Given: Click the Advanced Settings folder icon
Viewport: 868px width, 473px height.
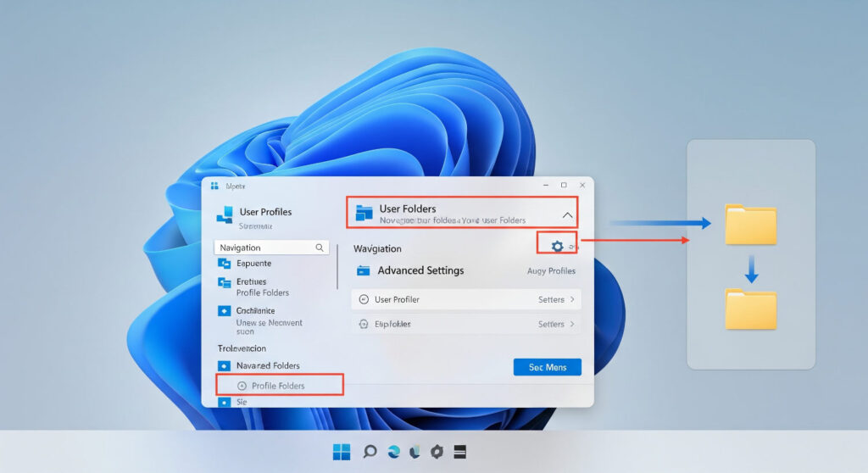Looking at the screenshot, I should pos(363,270).
